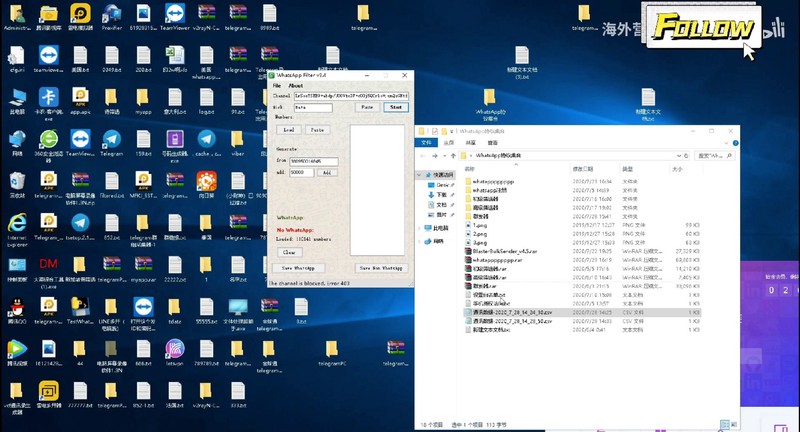Select the log.txt file icon

pos(206,100)
